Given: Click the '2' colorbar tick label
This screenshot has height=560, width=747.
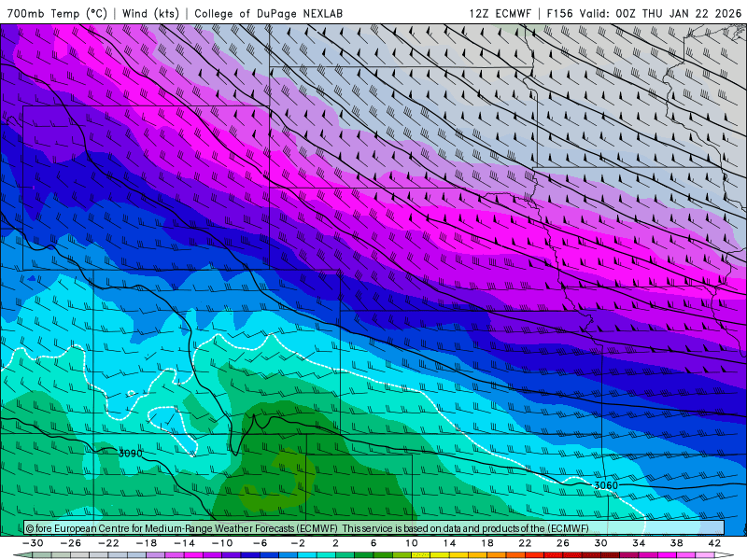Looking at the screenshot, I should [x=335, y=543].
